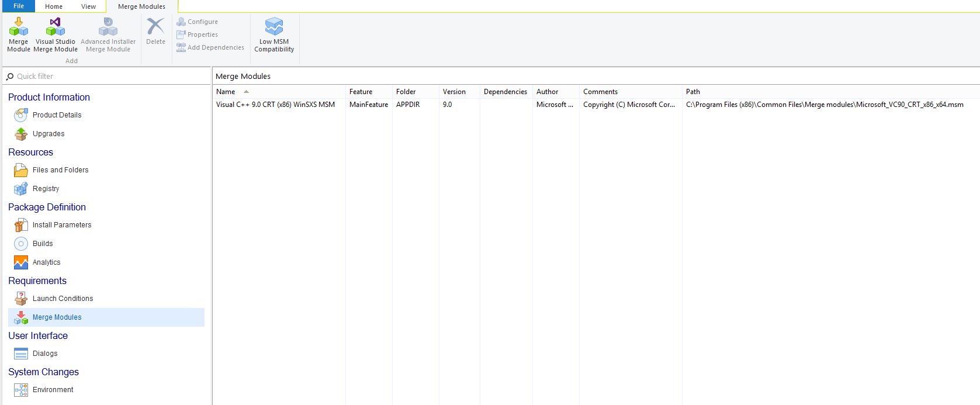Image resolution: width=980 pixels, height=405 pixels.
Task: Click the Requirements section heading
Action: coord(37,281)
